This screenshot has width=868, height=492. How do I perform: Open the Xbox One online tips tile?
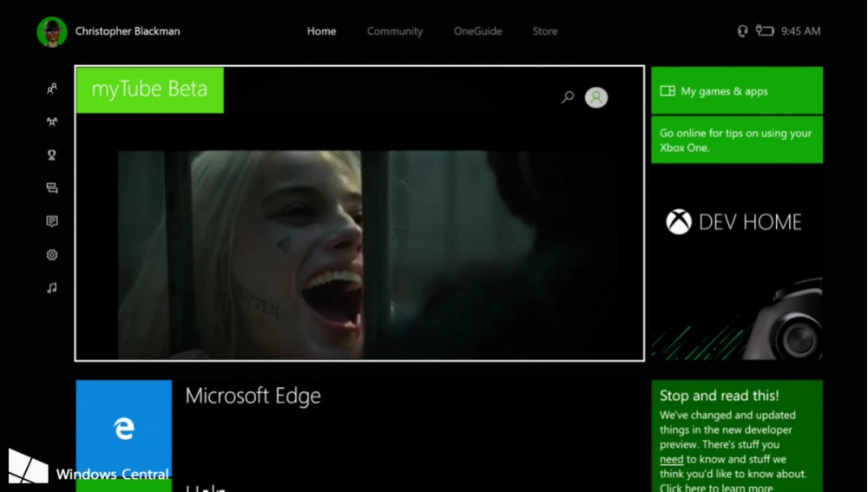[737, 140]
